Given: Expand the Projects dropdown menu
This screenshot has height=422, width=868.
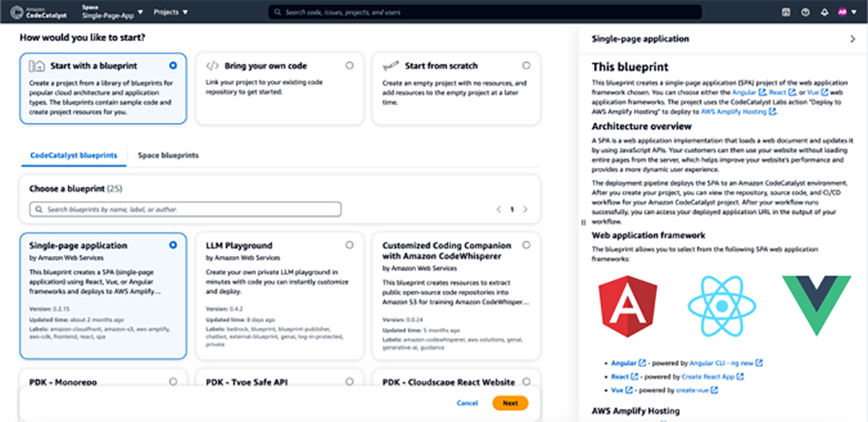Looking at the screenshot, I should [171, 12].
